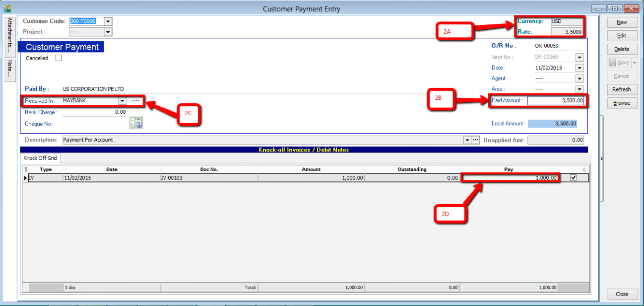
Task: Click the calculator icon beside Cheque No
Action: [136, 123]
